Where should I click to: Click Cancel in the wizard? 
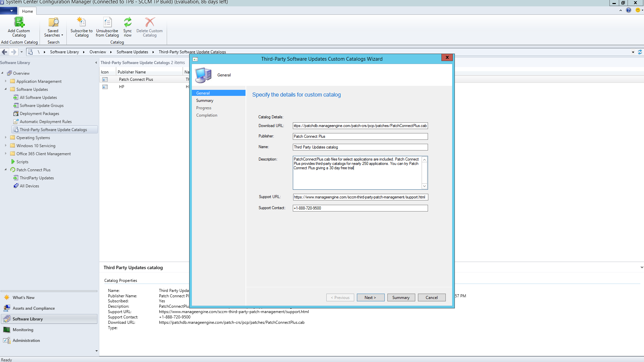pos(431,297)
